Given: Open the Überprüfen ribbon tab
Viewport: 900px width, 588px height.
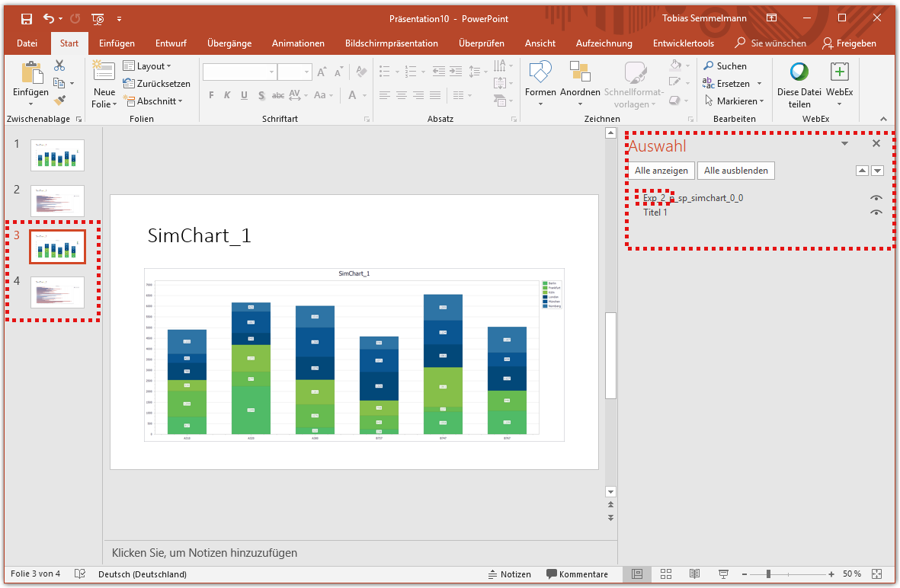Looking at the screenshot, I should pyautogui.click(x=482, y=43).
